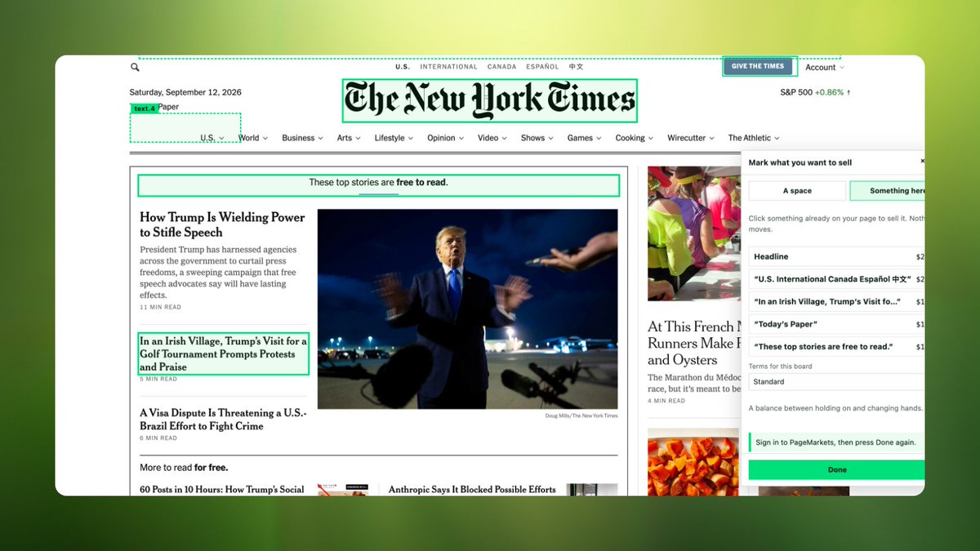Select "These top stories" row in sell panel
980x551 pixels.
(x=836, y=346)
